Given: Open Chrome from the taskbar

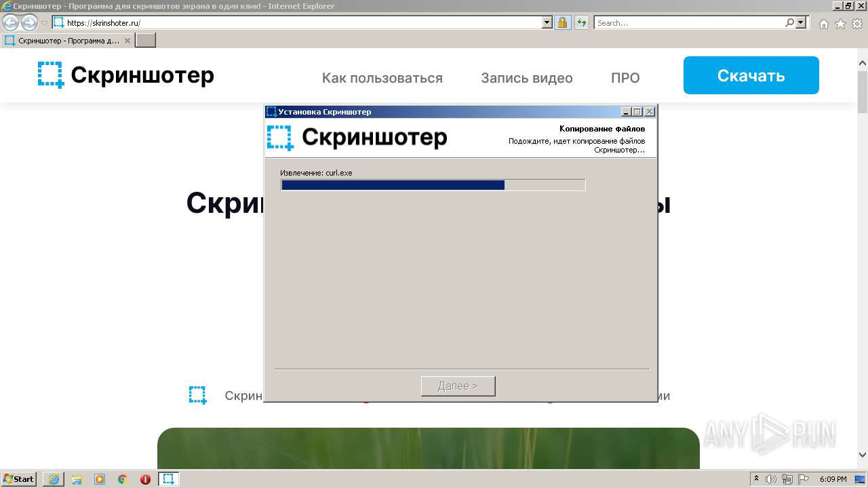Looking at the screenshot, I should tap(123, 479).
